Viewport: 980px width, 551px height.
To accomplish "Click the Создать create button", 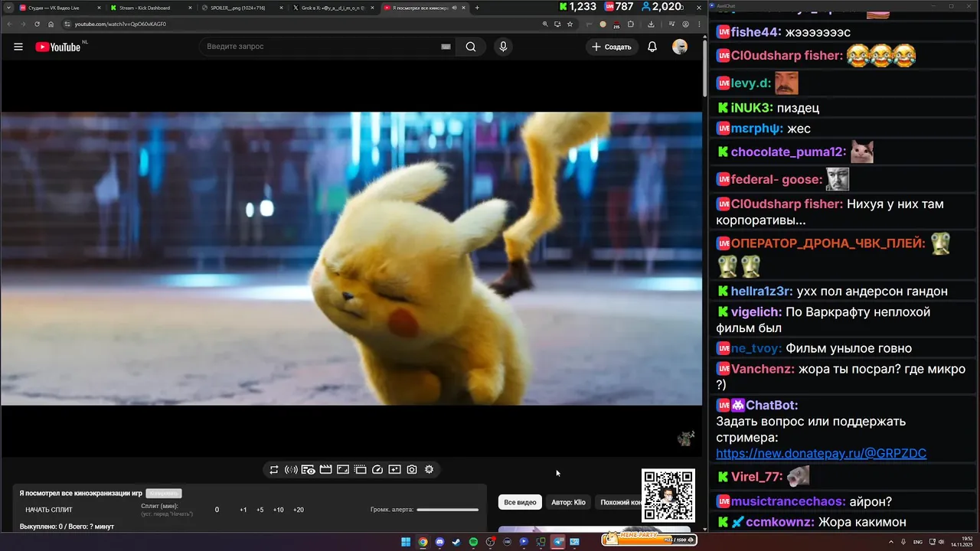I will click(x=612, y=47).
